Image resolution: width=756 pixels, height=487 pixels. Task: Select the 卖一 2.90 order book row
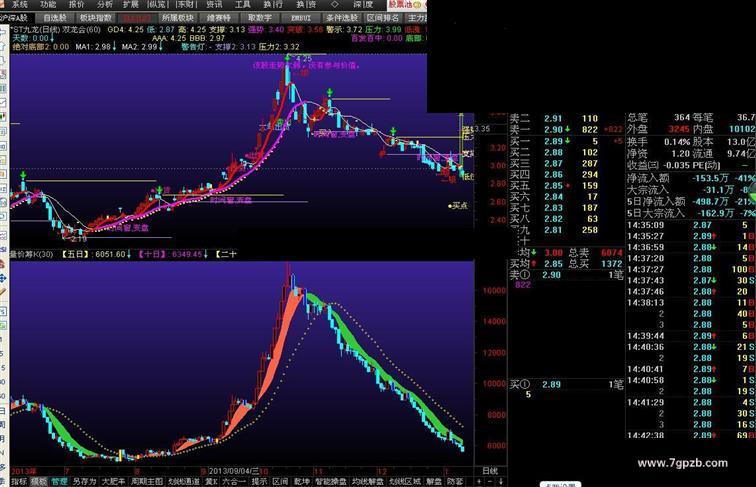coord(566,129)
